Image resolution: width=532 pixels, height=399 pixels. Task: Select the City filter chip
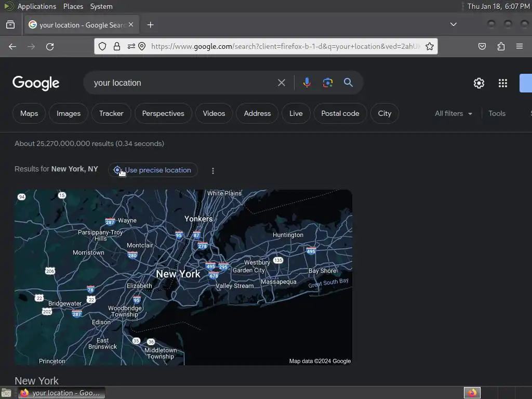[x=384, y=113]
